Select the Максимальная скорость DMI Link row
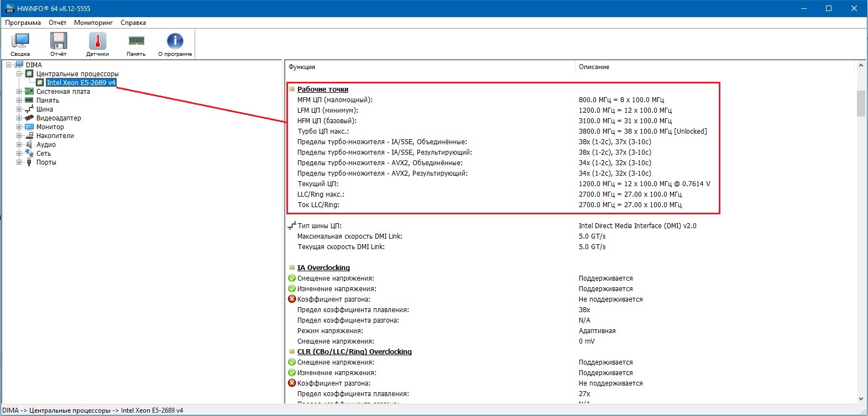Screen dimensions: 868x416 tap(570, 236)
